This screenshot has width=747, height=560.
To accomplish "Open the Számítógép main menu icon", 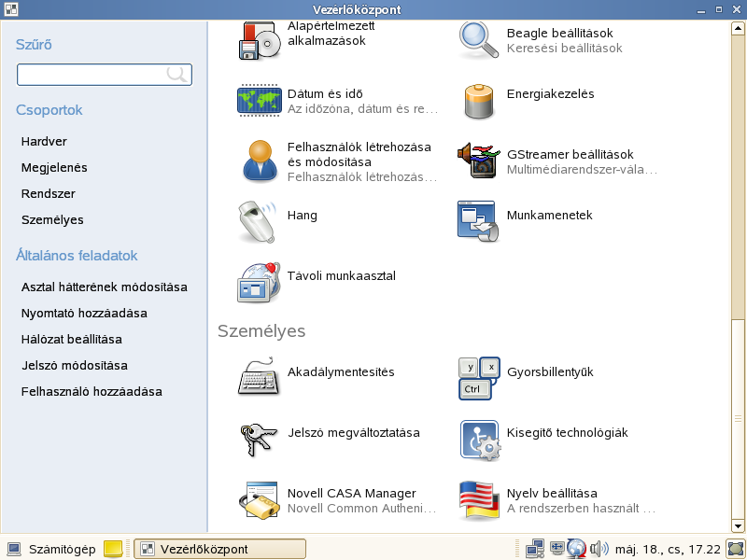I will [x=13, y=549].
